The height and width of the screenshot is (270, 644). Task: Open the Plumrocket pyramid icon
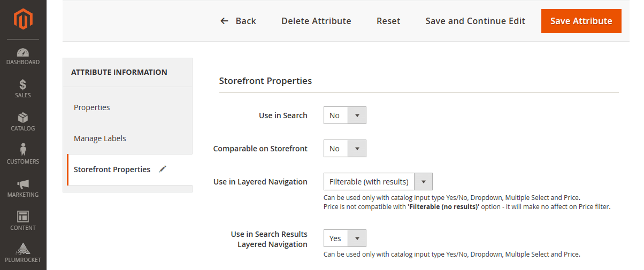click(x=23, y=249)
